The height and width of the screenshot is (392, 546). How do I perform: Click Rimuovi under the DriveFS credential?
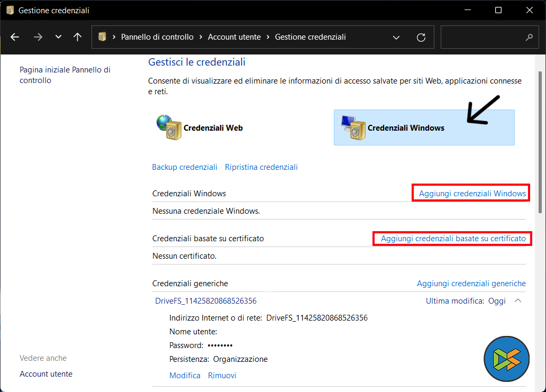tap(222, 376)
